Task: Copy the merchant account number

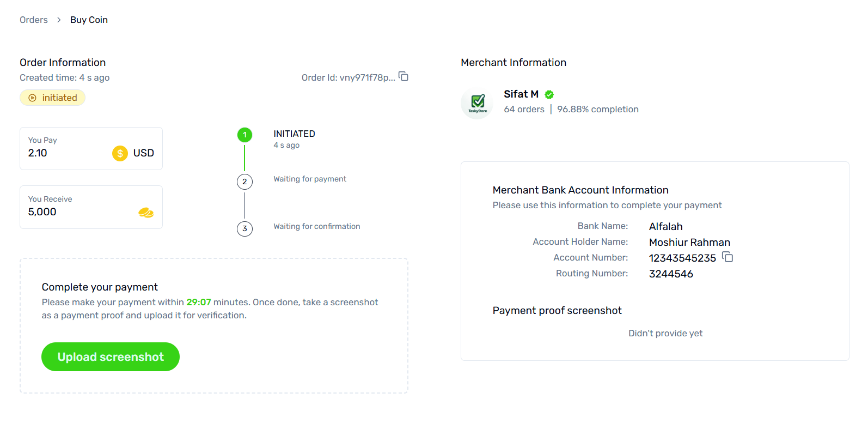Action: (728, 257)
